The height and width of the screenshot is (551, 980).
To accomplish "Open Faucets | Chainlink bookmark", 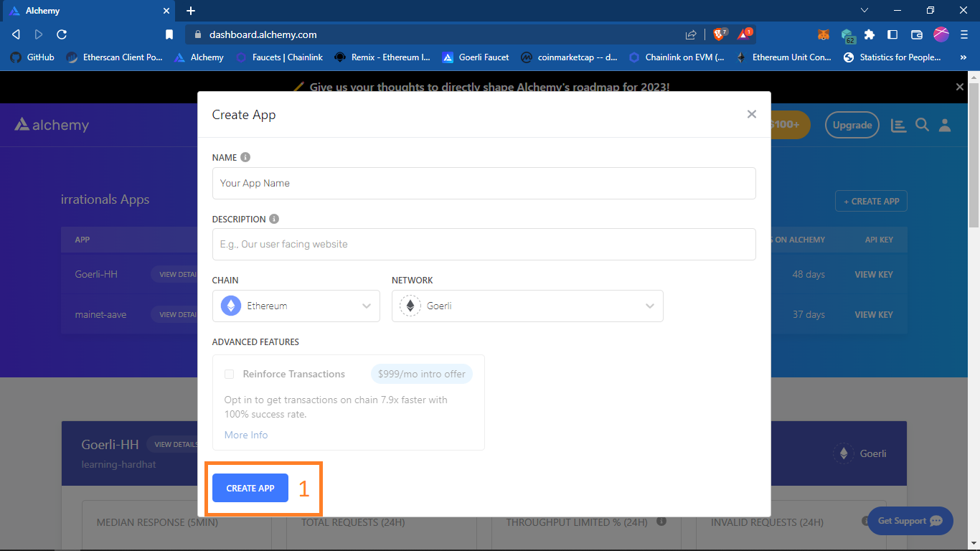I will (x=280, y=57).
